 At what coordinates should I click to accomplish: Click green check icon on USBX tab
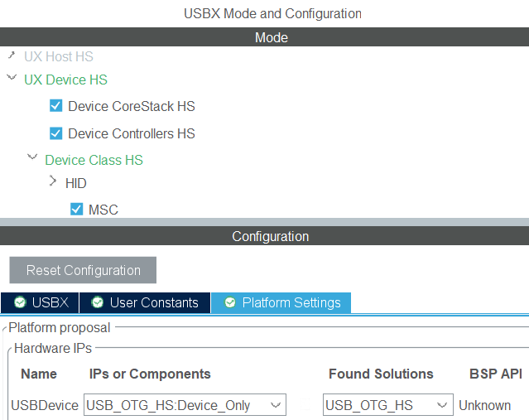point(20,302)
